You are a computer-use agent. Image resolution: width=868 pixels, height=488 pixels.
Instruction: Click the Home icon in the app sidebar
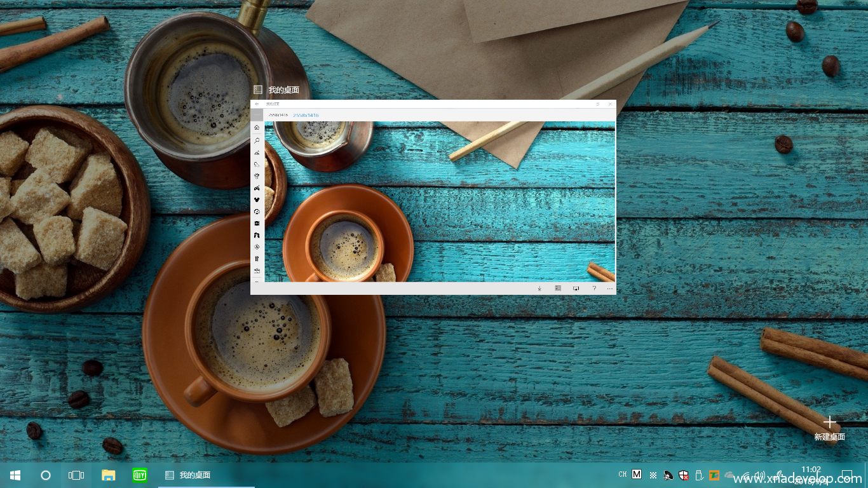(x=257, y=127)
